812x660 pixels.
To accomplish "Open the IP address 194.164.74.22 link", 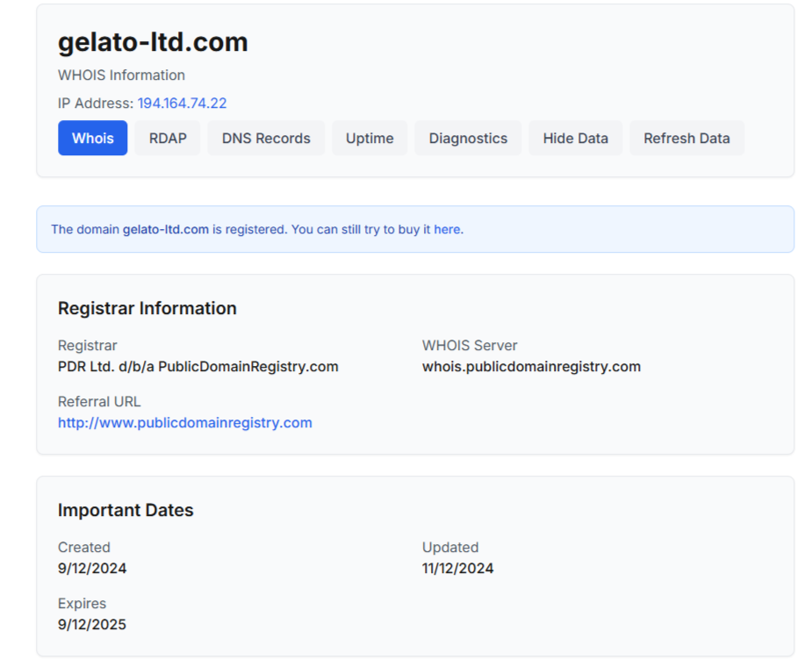I will [182, 104].
